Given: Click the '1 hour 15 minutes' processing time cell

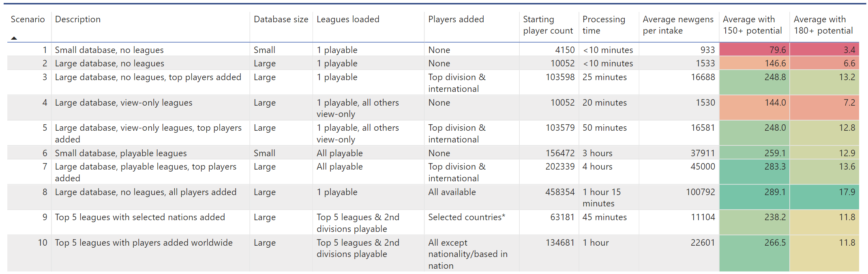Looking at the screenshot, I should pos(602,198).
